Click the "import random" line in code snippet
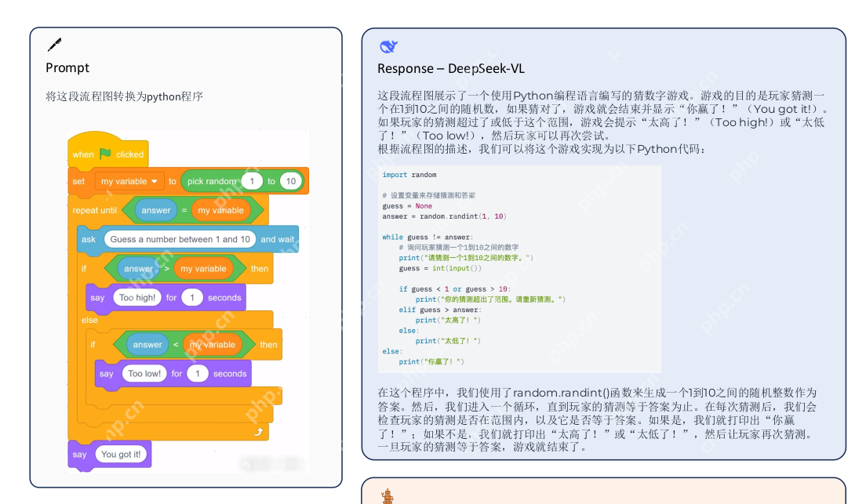 click(409, 175)
